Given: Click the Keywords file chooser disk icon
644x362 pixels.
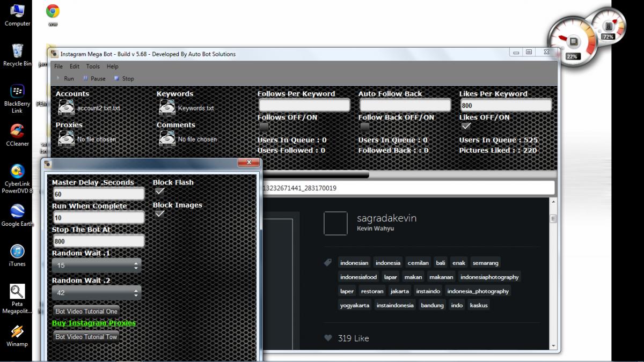Looking at the screenshot, I should tap(166, 107).
